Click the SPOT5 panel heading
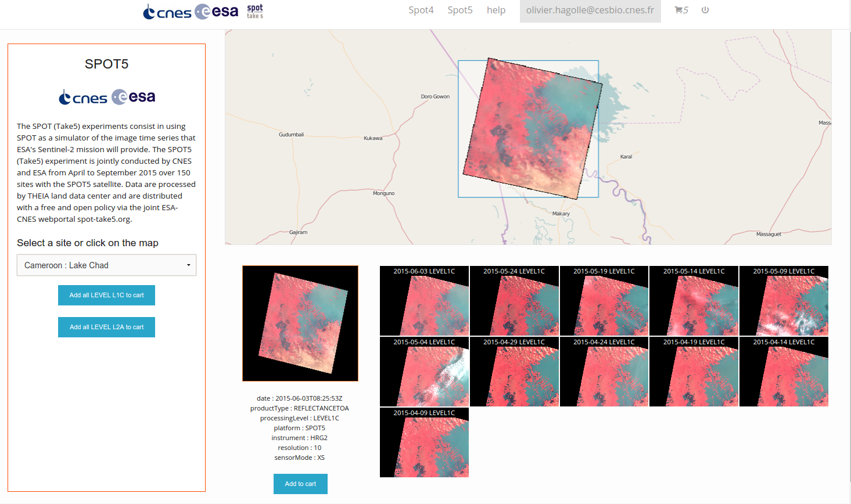The width and height of the screenshot is (851, 504). [106, 64]
